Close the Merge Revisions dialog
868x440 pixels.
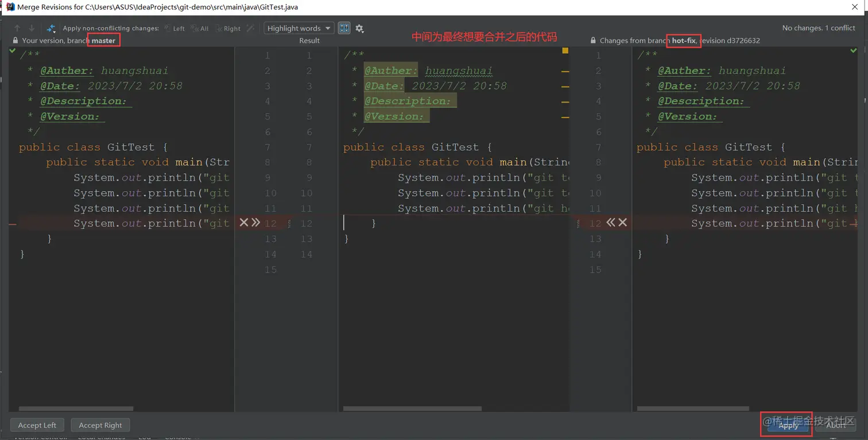coord(855,7)
